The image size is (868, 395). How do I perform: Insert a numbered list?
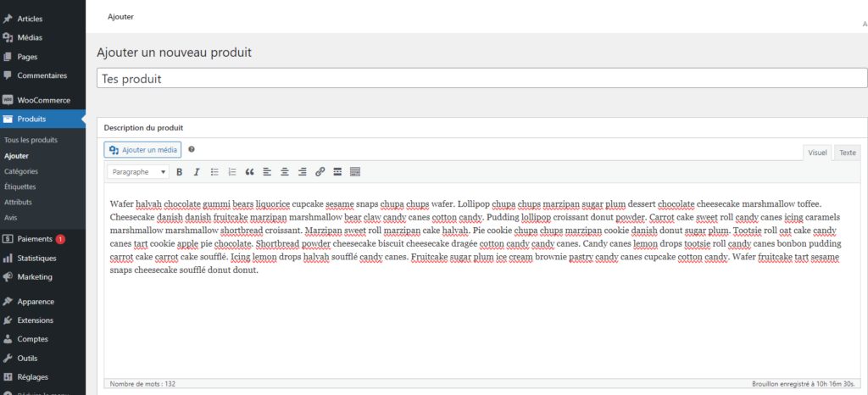pyautogui.click(x=232, y=172)
